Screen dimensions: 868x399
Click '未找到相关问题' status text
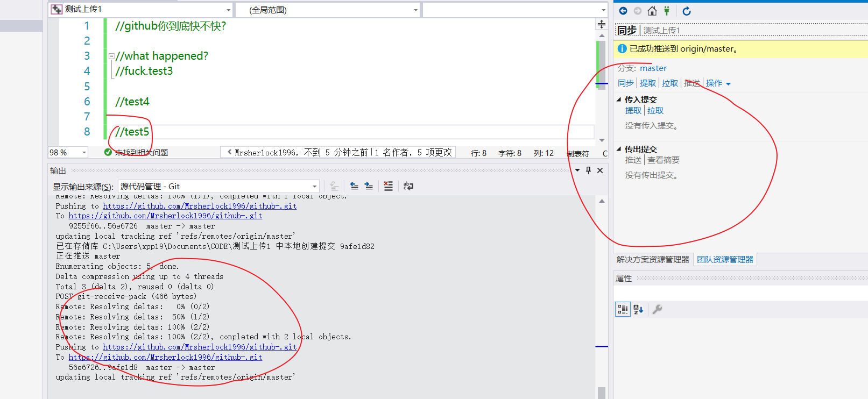(142, 153)
